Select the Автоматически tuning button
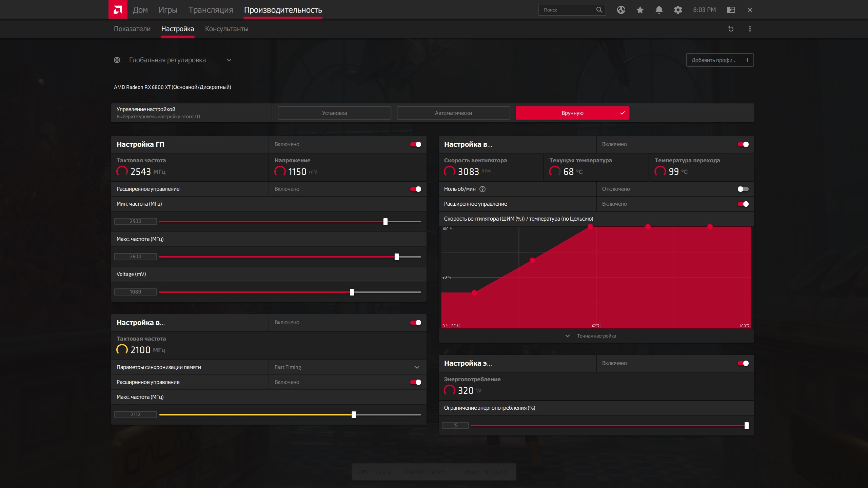868x488 pixels. coord(453,113)
